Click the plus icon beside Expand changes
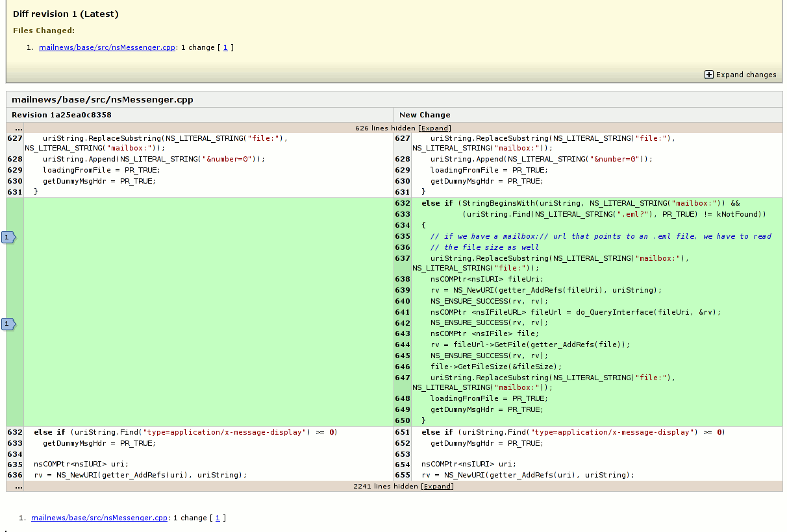This screenshot has height=532, width=787. [709, 75]
